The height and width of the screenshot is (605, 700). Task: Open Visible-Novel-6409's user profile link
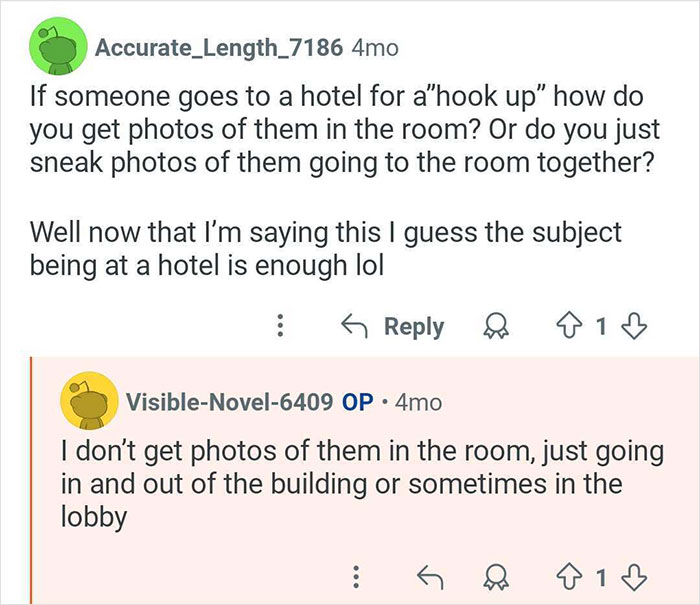point(229,402)
